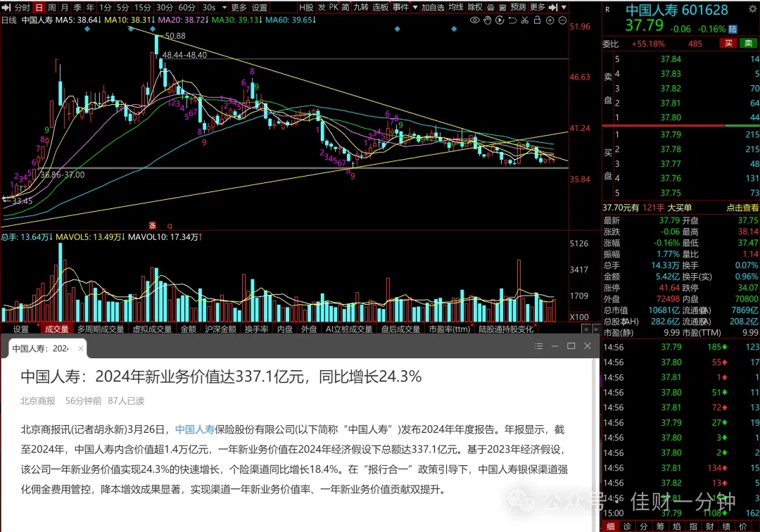Select the 年 period tab

[90, 7]
